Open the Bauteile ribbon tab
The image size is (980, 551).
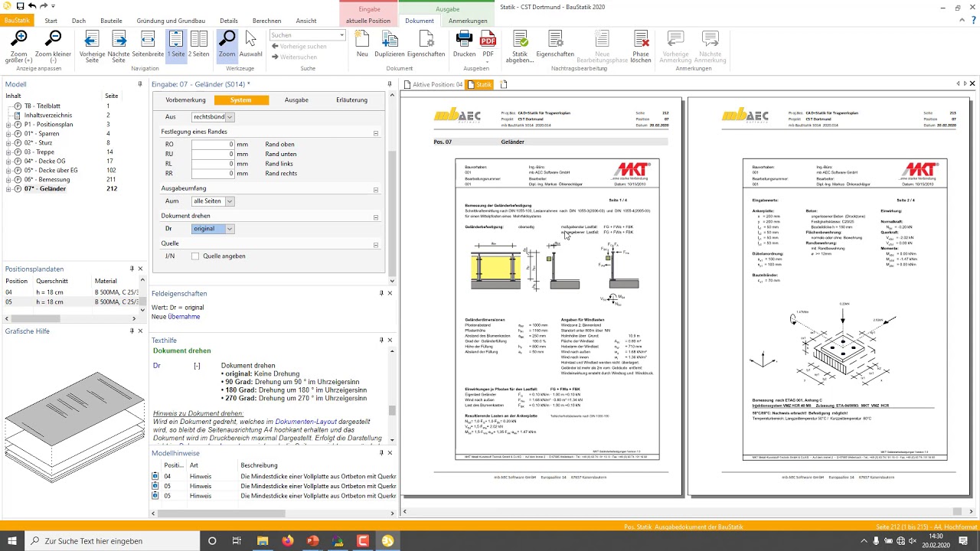pyautogui.click(x=111, y=21)
